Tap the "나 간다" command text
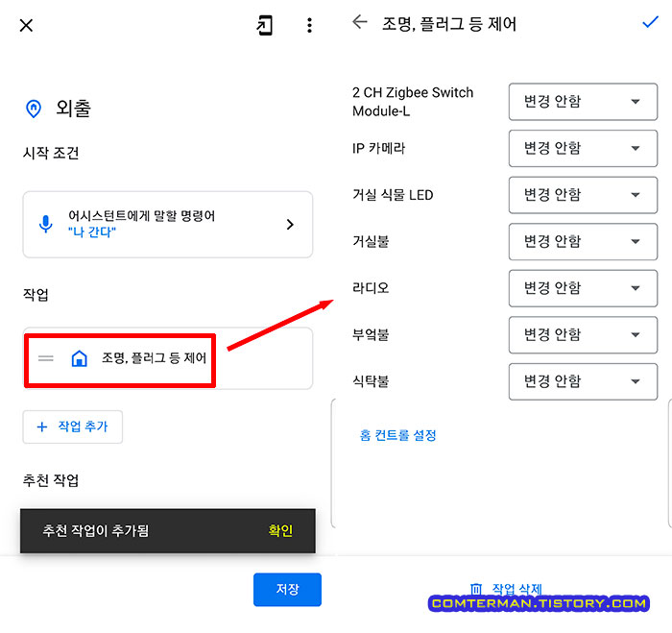 92,232
